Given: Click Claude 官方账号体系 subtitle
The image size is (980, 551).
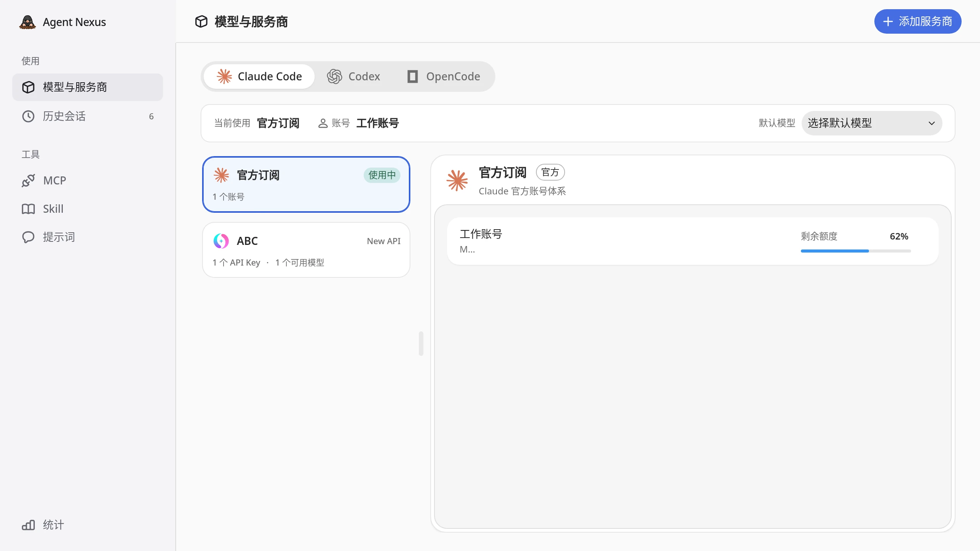Looking at the screenshot, I should tap(522, 191).
